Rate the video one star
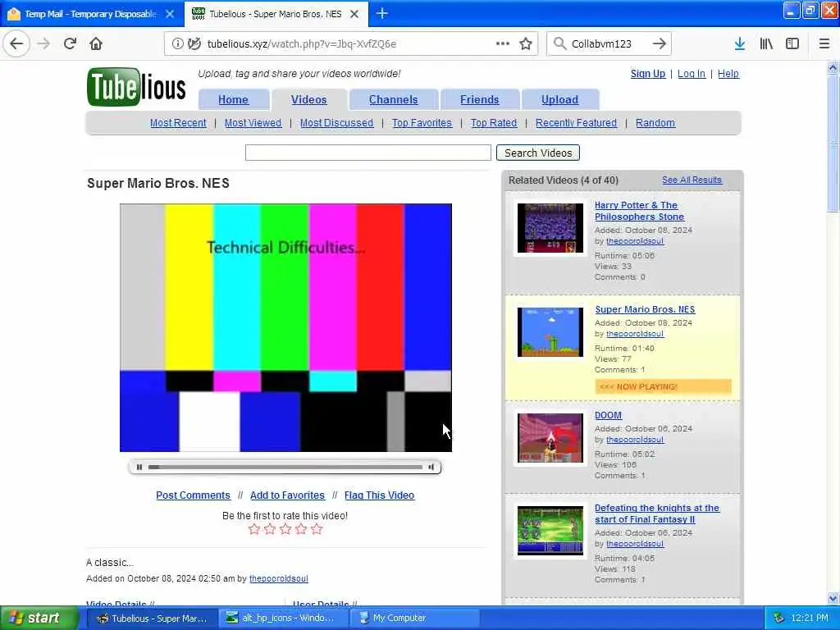Image resolution: width=840 pixels, height=630 pixels. point(254,529)
